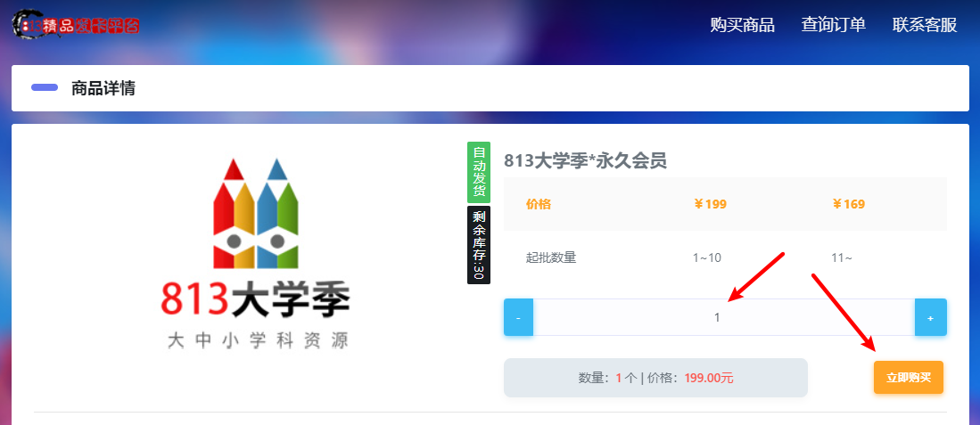This screenshot has width=980, height=425.
Task: Click the product title 813大学季*永久会员
Action: (x=585, y=160)
